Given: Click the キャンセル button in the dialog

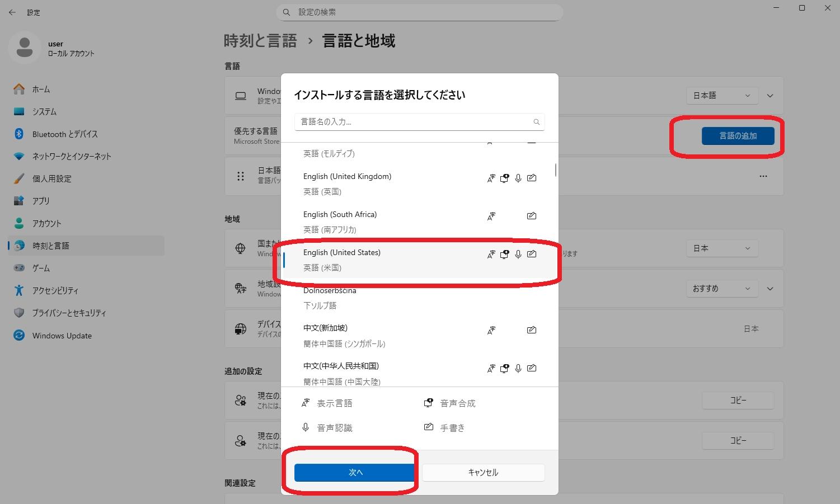Looking at the screenshot, I should tap(483, 472).
